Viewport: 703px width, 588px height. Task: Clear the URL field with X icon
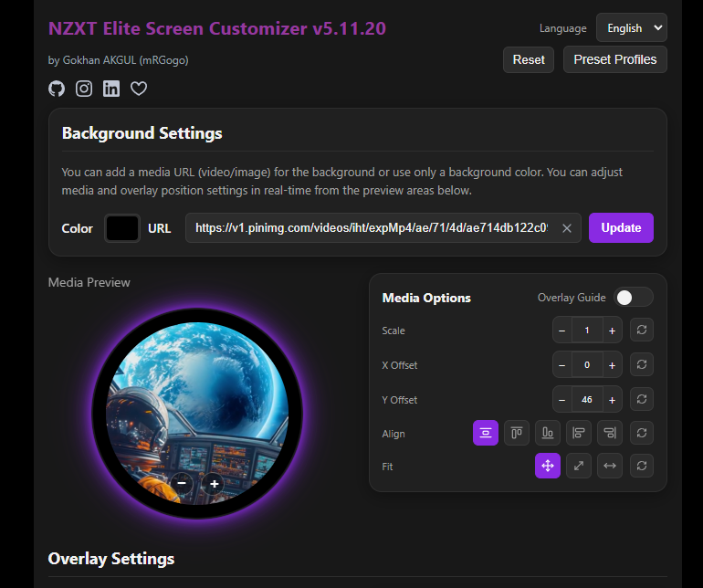click(x=567, y=228)
